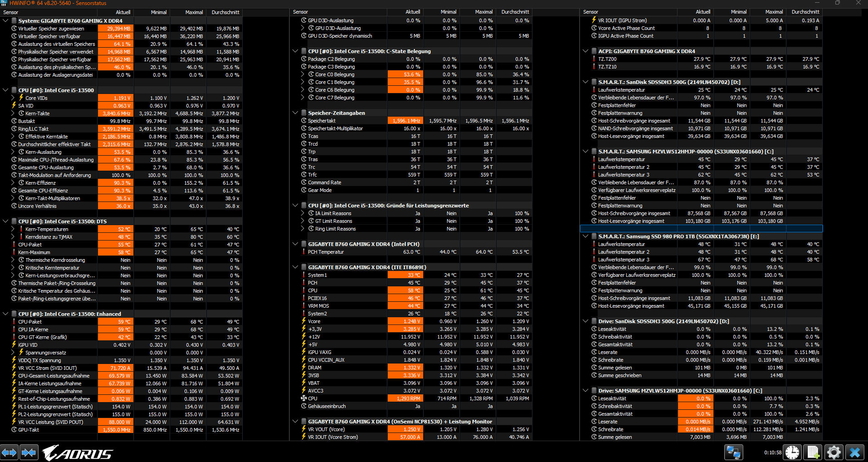This screenshot has height=462, width=868.
Task: Click the clock icon beside Speichertakt
Action: [x=304, y=121]
